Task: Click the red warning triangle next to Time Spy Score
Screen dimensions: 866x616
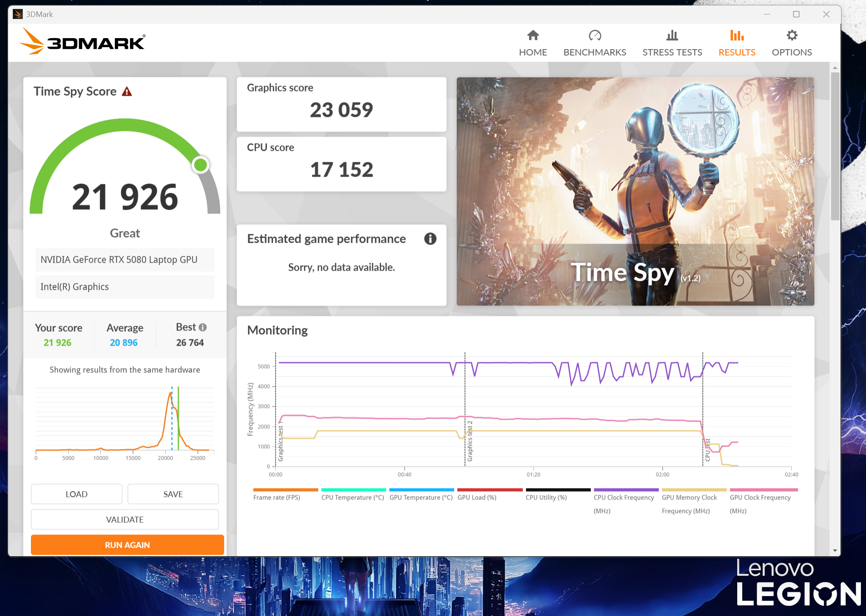Action: click(x=127, y=92)
